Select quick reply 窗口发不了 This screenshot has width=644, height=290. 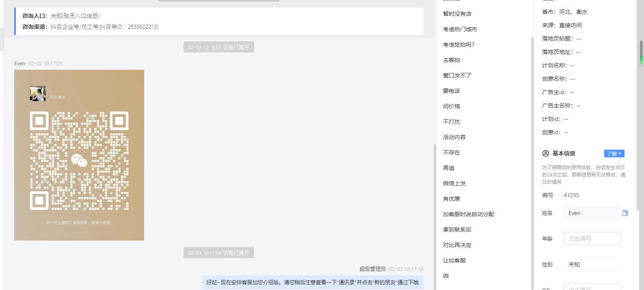click(x=457, y=75)
